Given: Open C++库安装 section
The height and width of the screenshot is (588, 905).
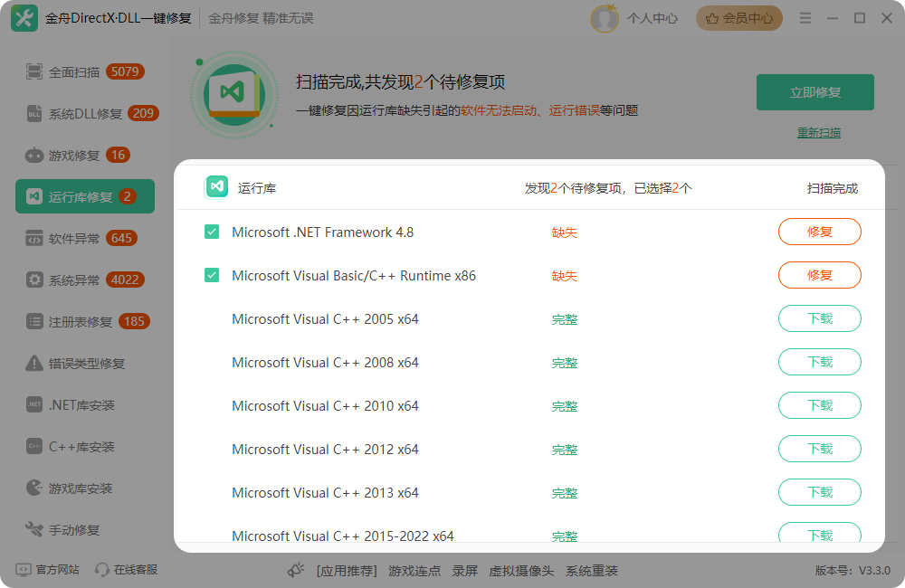Looking at the screenshot, I should pos(85,446).
